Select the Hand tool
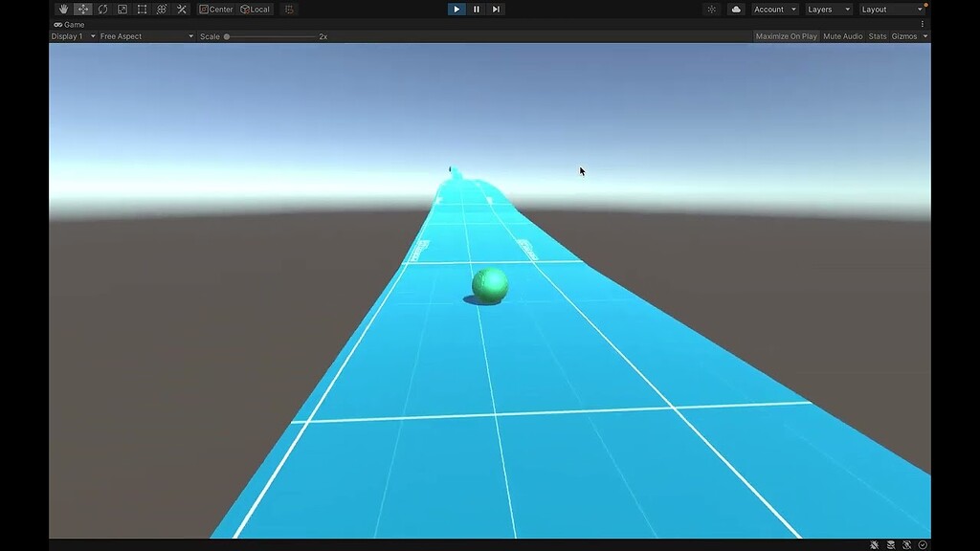The image size is (980, 551). [63, 9]
